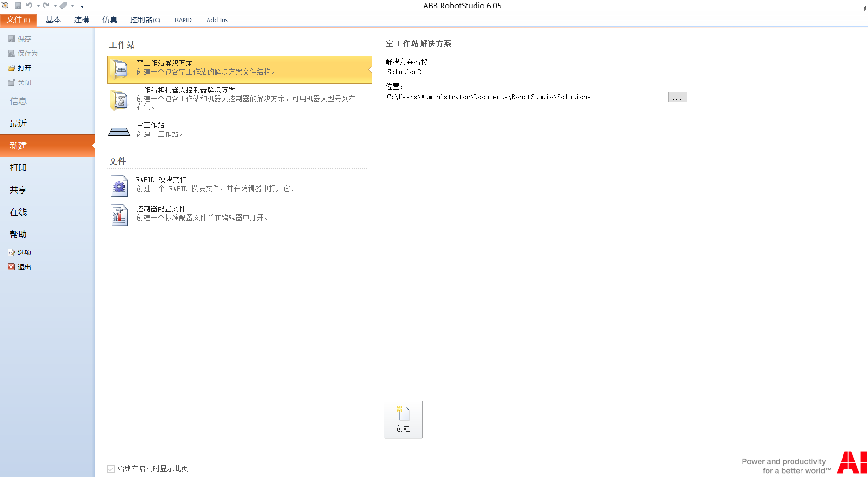Click the 解决方案名称 input field
Image resolution: width=868 pixels, height=477 pixels.
(x=526, y=72)
